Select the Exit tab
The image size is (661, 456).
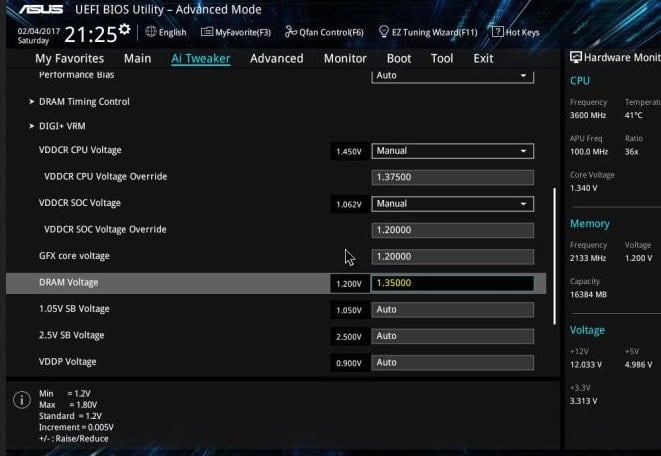[483, 59]
